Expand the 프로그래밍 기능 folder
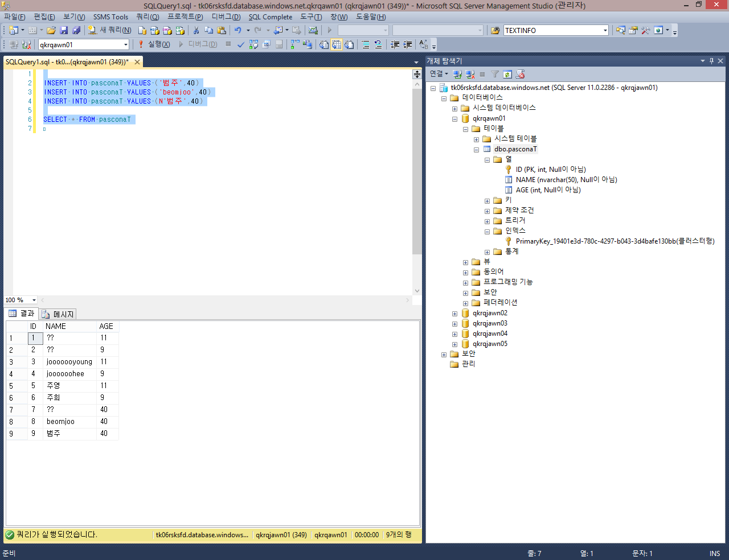 (465, 283)
